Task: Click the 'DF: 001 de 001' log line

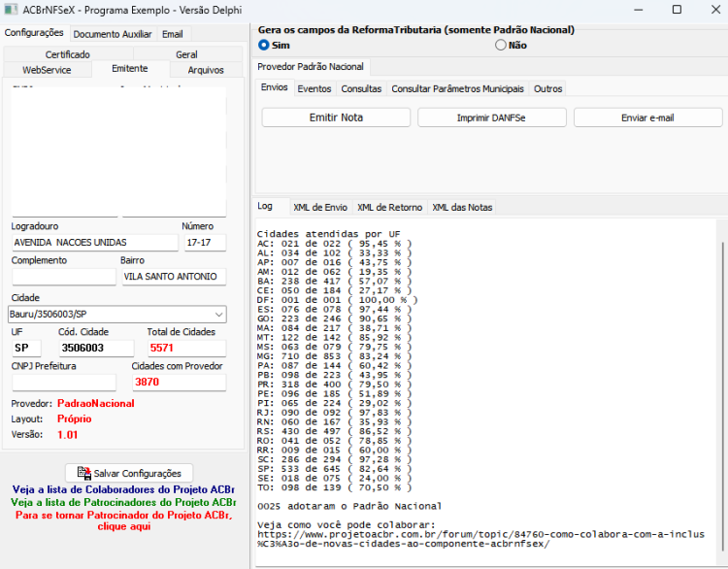Action: tap(338, 300)
